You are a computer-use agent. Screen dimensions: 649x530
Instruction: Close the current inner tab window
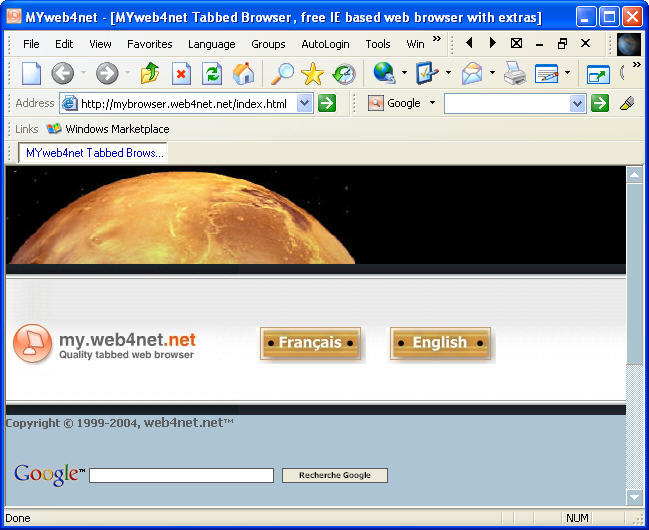[585, 43]
